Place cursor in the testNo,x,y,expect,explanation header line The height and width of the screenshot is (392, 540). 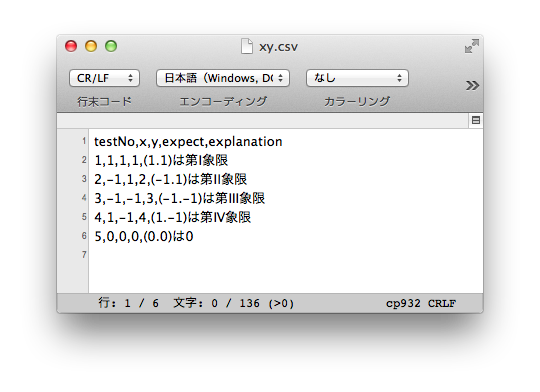188,142
